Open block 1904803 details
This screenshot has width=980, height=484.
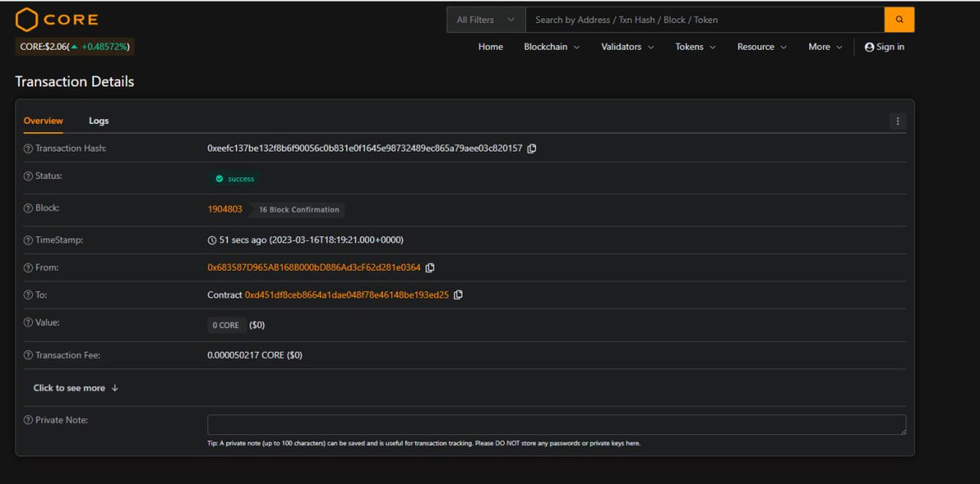225,208
